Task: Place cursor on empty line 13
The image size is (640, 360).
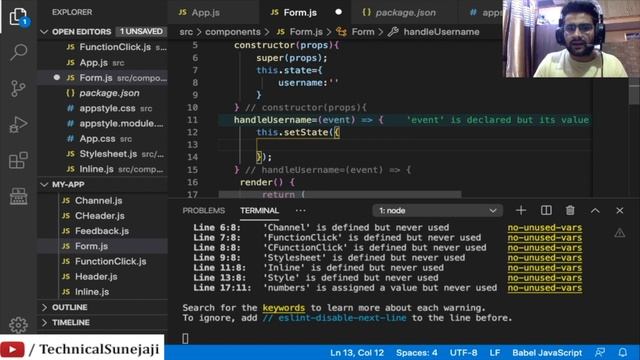Action: [404, 144]
